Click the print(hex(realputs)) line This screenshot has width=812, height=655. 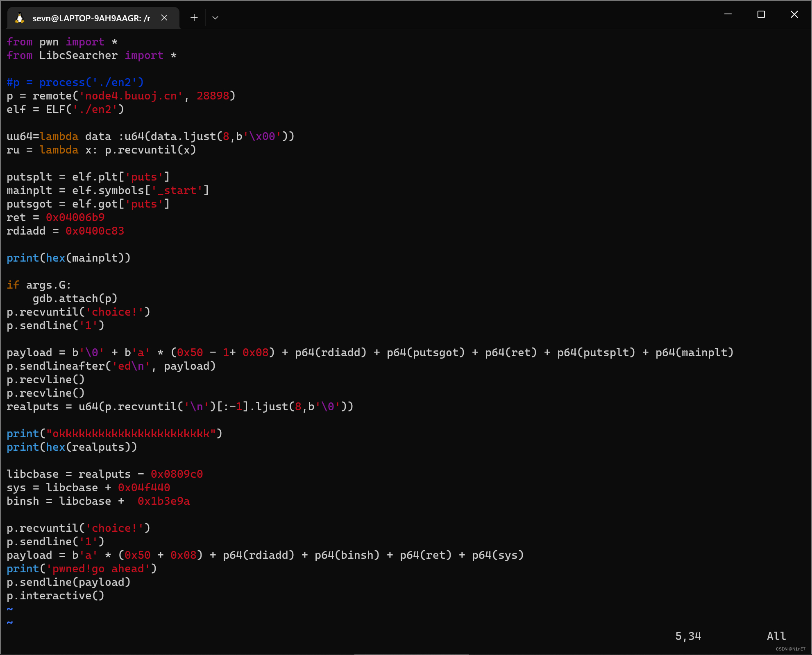72,447
